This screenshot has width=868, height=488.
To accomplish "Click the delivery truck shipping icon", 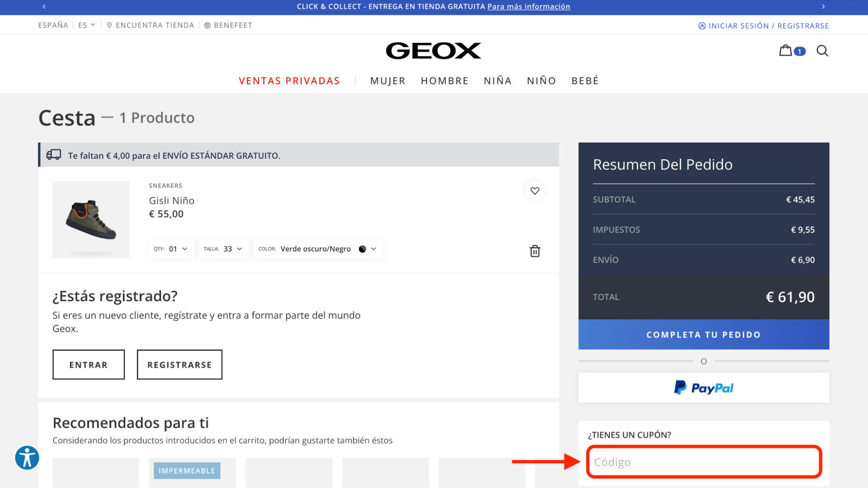I will coord(54,155).
